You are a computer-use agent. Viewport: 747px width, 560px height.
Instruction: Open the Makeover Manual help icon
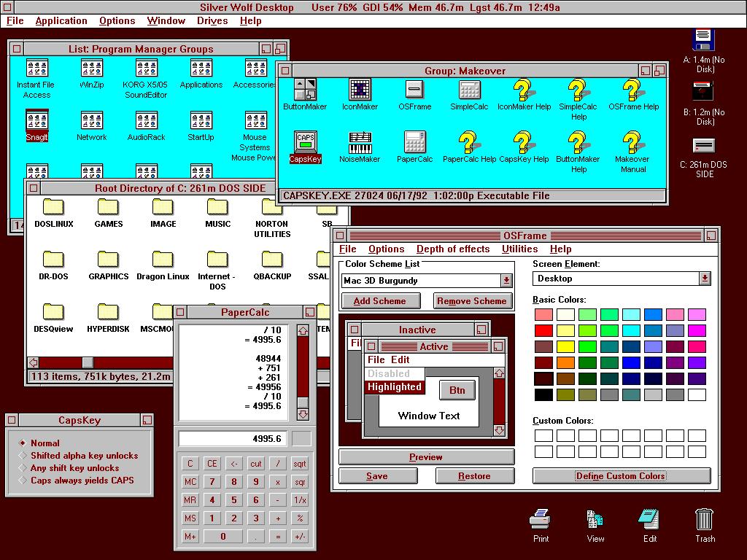click(632, 142)
